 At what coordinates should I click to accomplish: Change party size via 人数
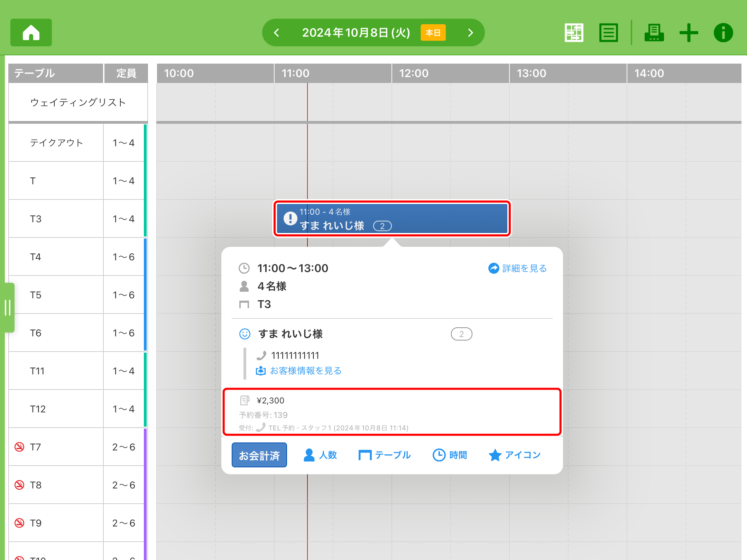(320, 455)
